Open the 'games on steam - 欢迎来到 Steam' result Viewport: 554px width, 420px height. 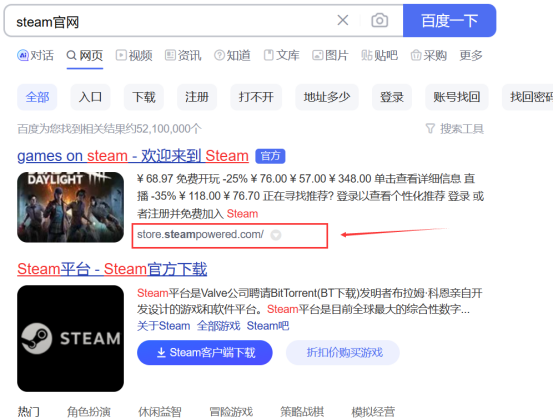click(133, 156)
